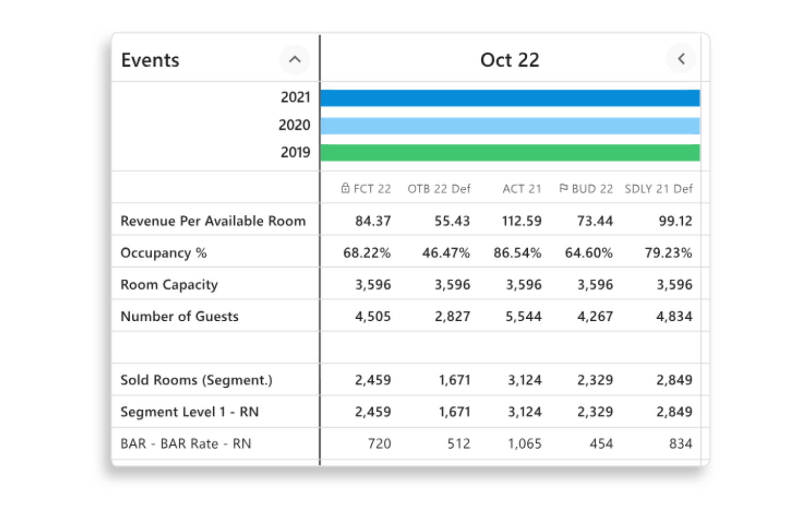Select the Room Capacity row label
Image resolution: width=812 pixels, height=508 pixels.
click(169, 284)
